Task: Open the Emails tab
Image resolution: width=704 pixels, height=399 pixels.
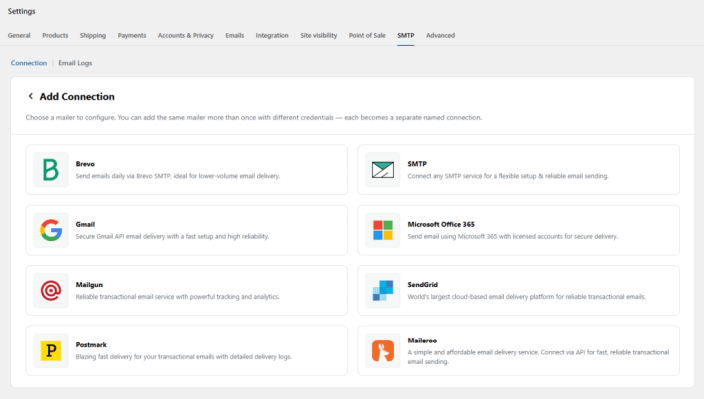Action: click(x=235, y=35)
